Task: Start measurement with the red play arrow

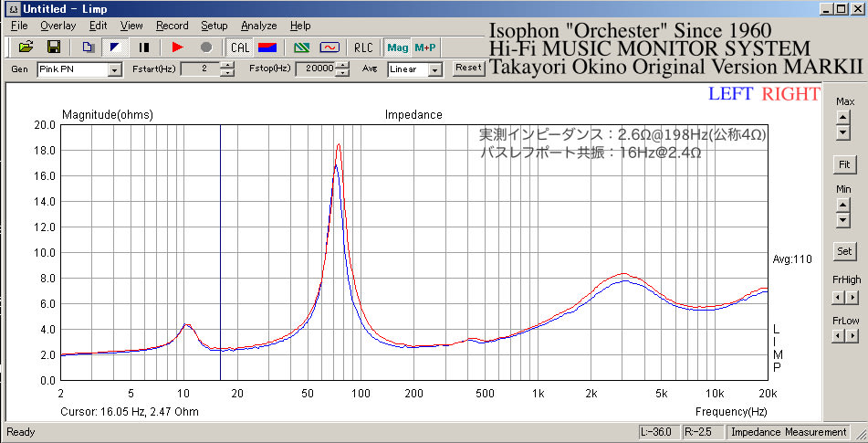Action: 178,47
